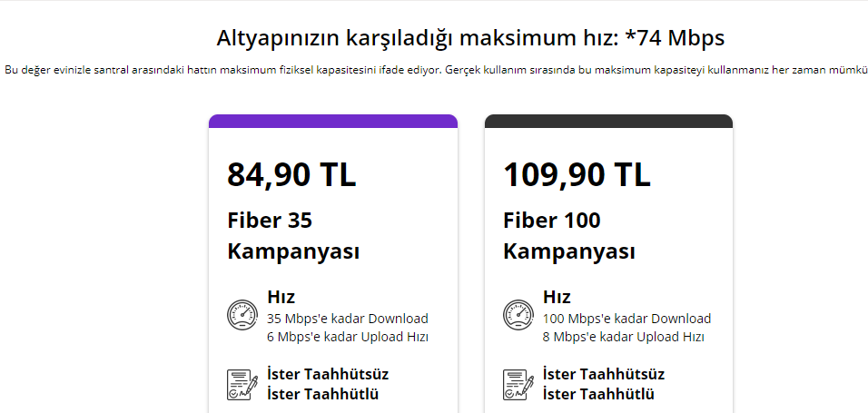Select the 84,90 TL price
This screenshot has height=413, width=868.
[291, 174]
